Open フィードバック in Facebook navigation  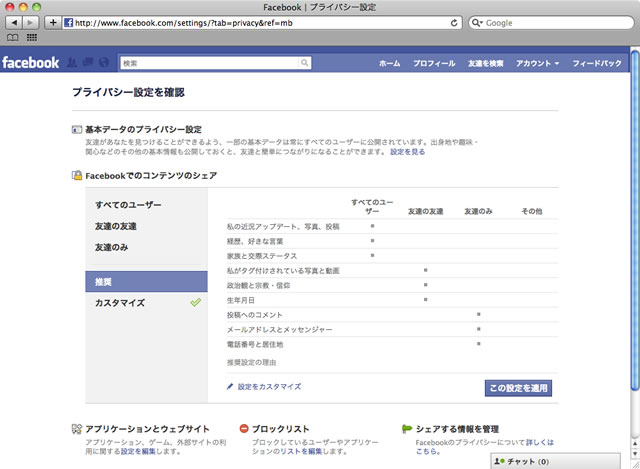(x=597, y=63)
